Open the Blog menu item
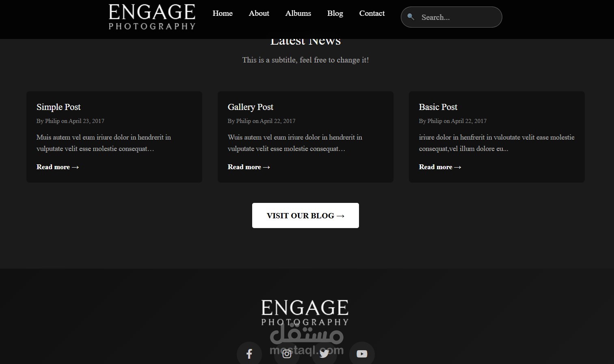Screen dimensions: 614x364 click(335, 13)
